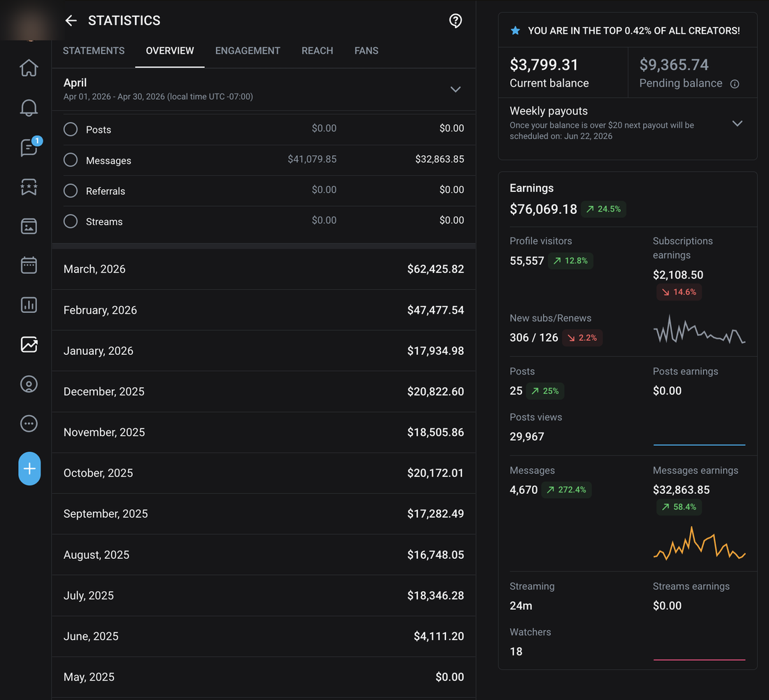Switch to the ENGAGEMENT tab
The height and width of the screenshot is (700, 769).
[247, 50]
